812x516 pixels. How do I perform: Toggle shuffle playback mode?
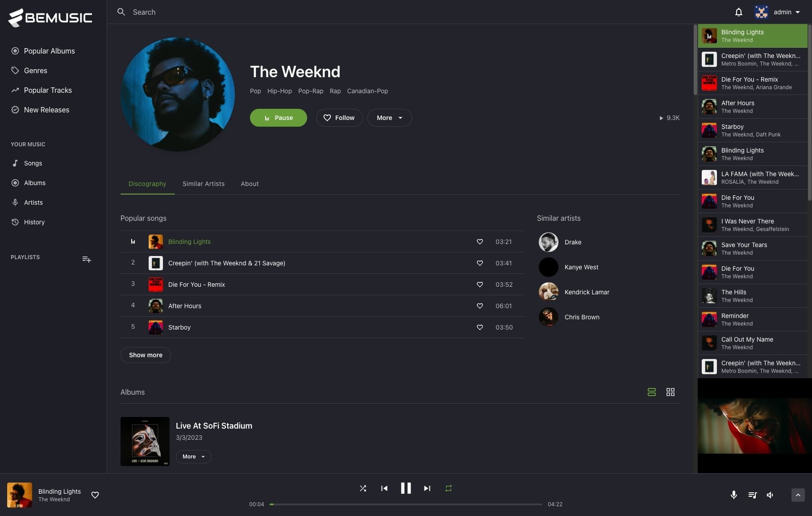click(x=363, y=488)
